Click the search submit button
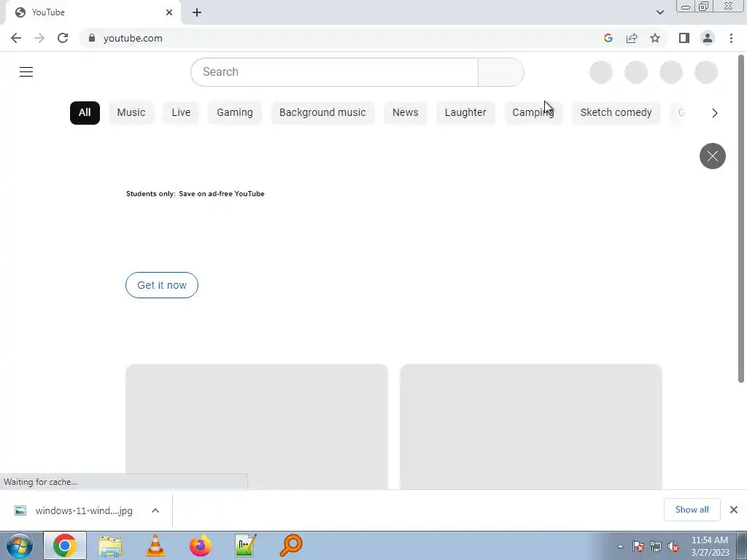The width and height of the screenshot is (747, 560). pyautogui.click(x=500, y=72)
